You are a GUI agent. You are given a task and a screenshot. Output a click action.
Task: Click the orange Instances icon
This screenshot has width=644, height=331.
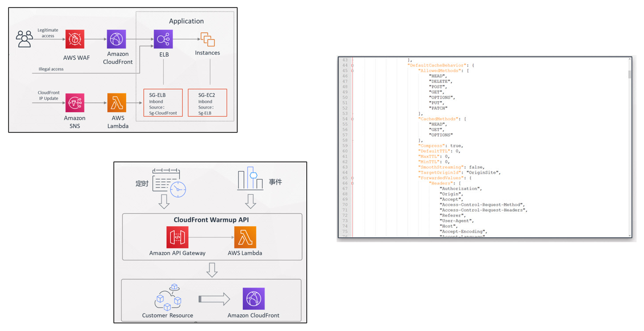click(207, 39)
